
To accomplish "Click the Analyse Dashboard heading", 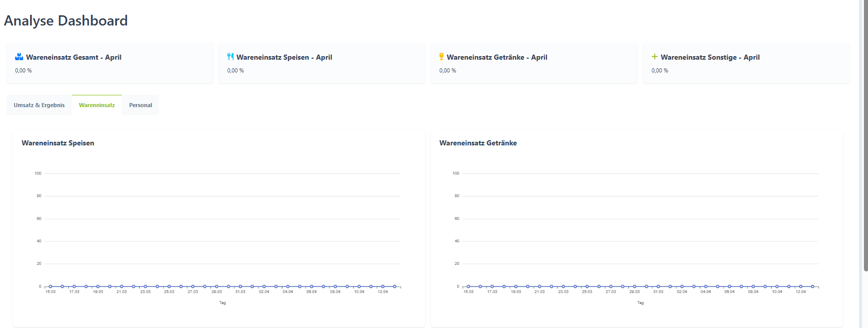I will [66, 20].
